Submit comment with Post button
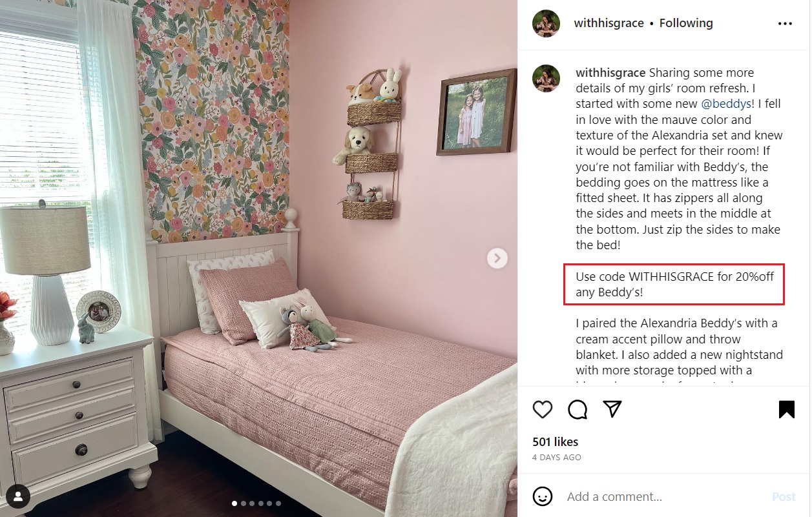Image resolution: width=812 pixels, height=517 pixels. click(784, 496)
